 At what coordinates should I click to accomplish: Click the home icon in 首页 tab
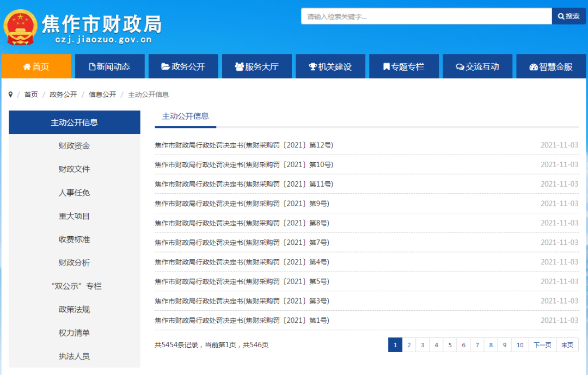tap(27, 67)
